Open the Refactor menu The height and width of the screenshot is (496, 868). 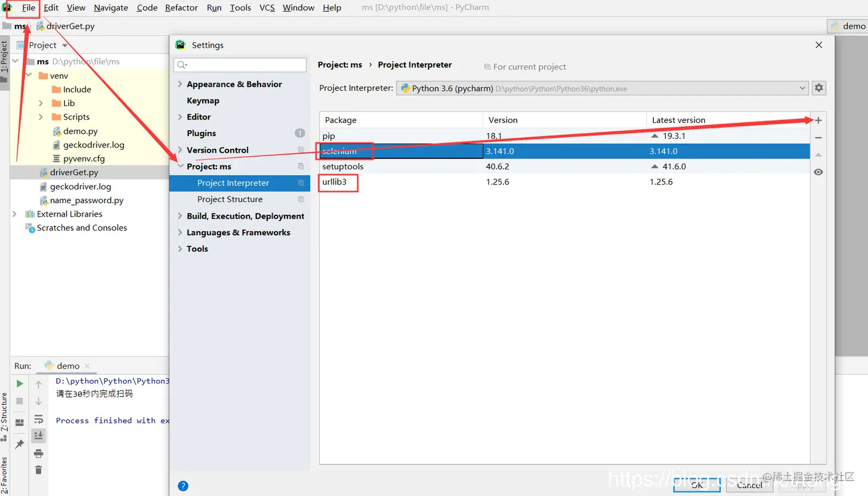[181, 7]
